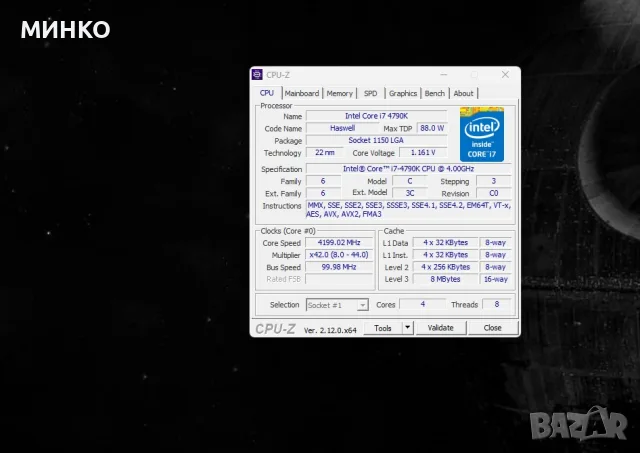This screenshot has width=640, height=453.
Task: Click the Stepping value 3
Action: click(x=493, y=181)
